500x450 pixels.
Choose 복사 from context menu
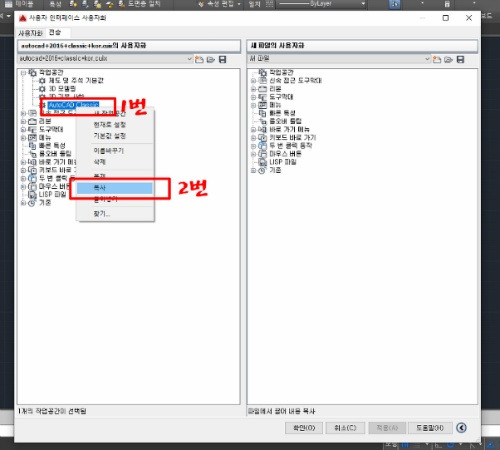(x=115, y=188)
